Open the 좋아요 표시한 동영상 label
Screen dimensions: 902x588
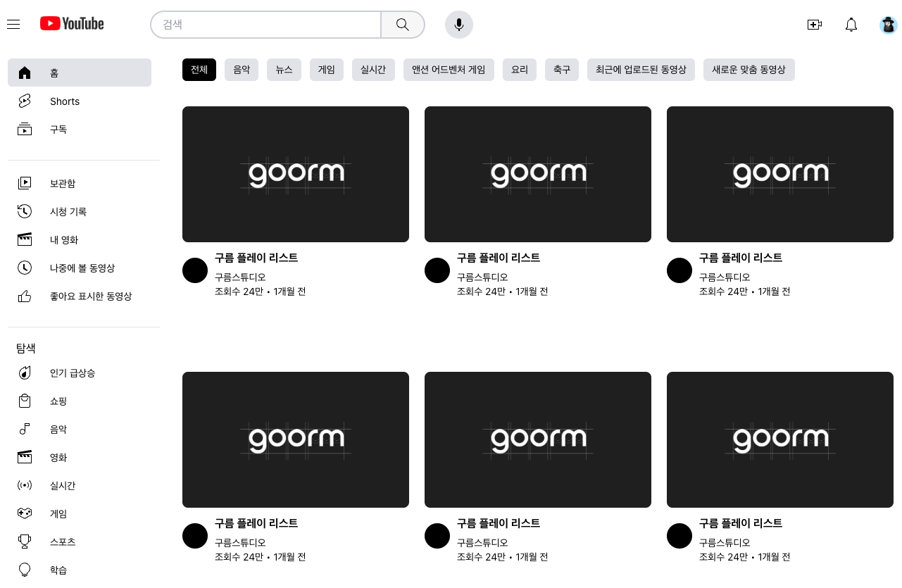[x=91, y=296]
